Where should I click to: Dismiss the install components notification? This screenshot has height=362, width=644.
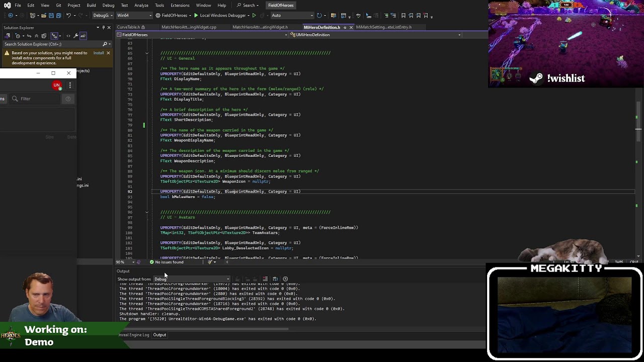[108, 53]
